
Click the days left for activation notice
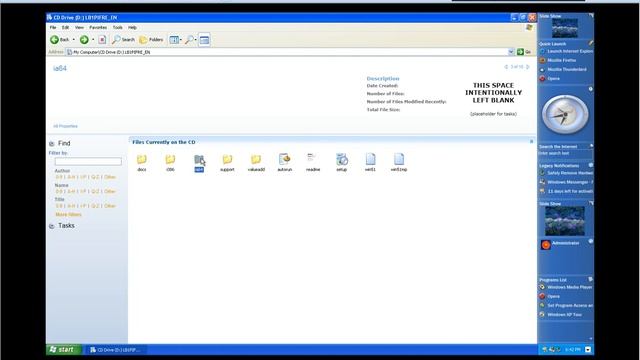coord(566,191)
